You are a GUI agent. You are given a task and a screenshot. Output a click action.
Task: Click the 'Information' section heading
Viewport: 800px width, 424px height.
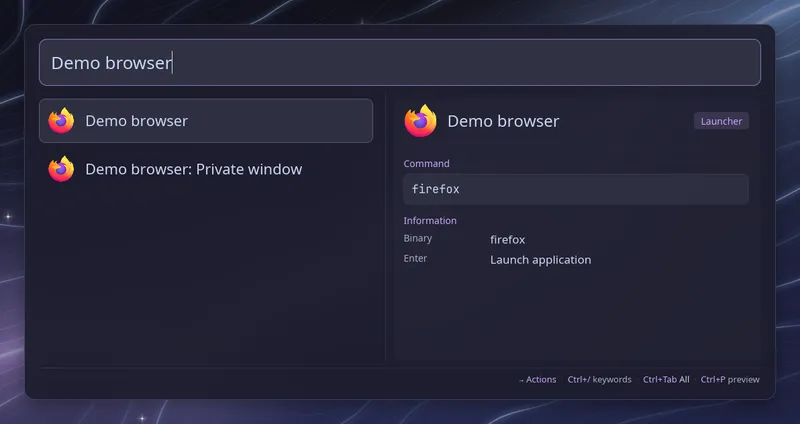(x=430, y=220)
